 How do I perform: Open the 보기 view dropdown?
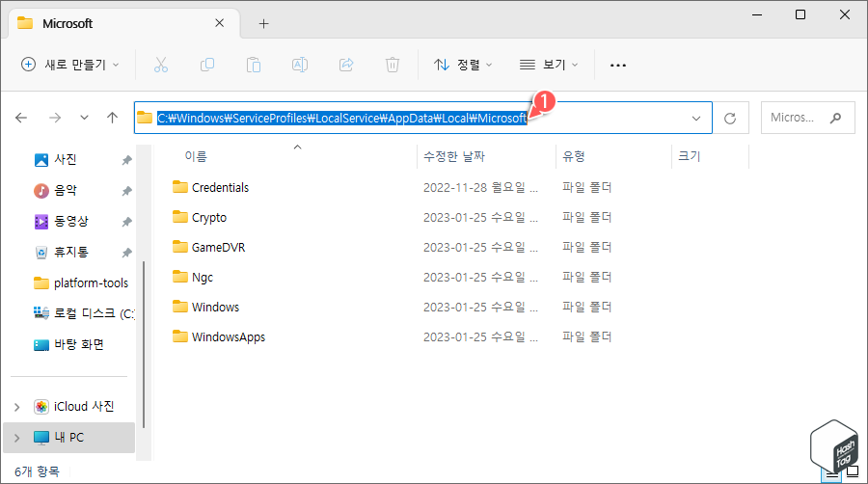(x=549, y=65)
